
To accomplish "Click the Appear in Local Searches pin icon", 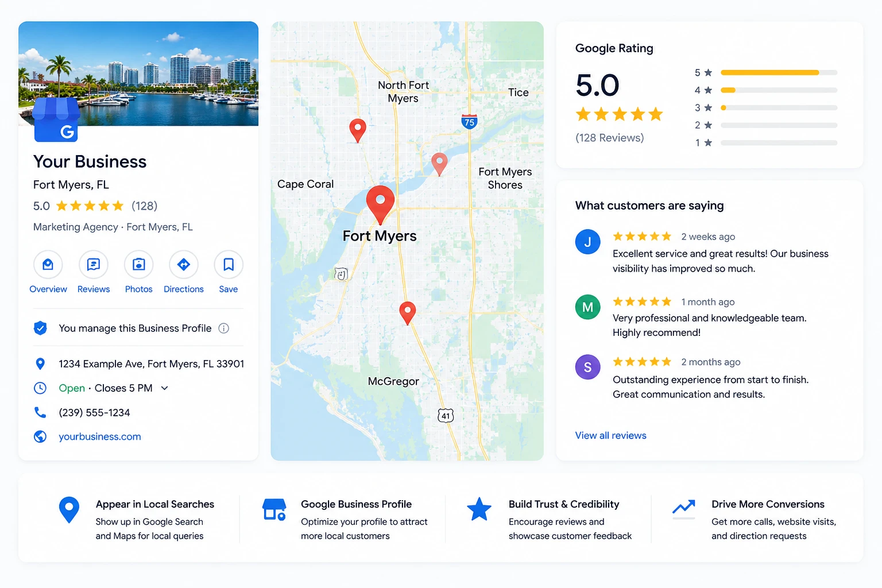I will (69, 510).
